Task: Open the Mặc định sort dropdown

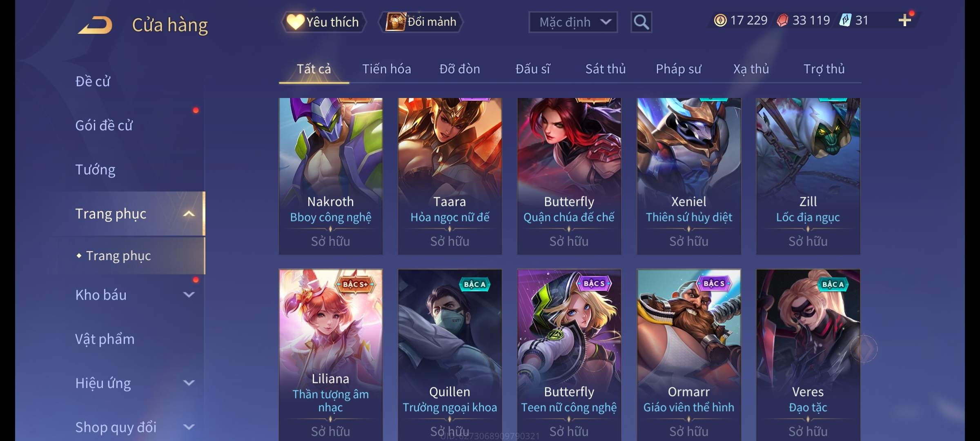Action: 573,22
